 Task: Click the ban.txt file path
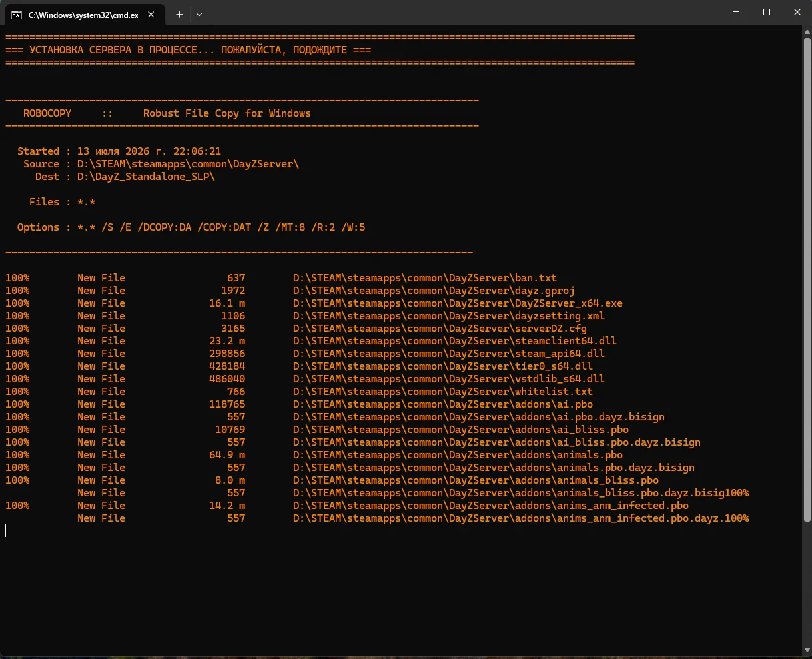(x=425, y=278)
